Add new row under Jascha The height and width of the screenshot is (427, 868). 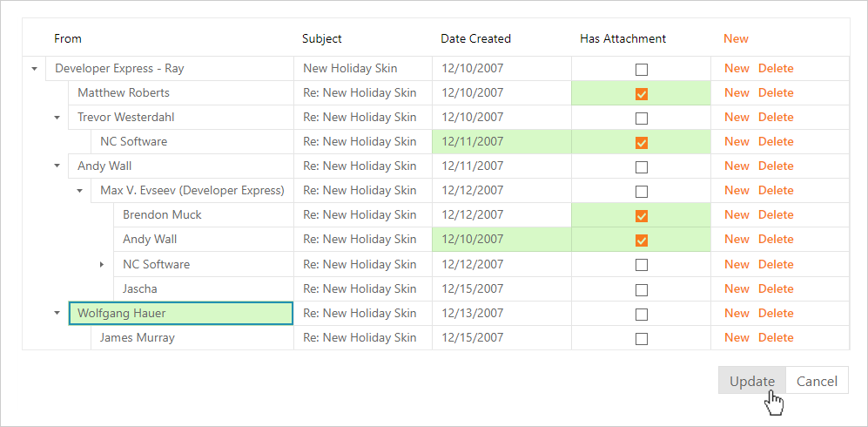(x=737, y=288)
